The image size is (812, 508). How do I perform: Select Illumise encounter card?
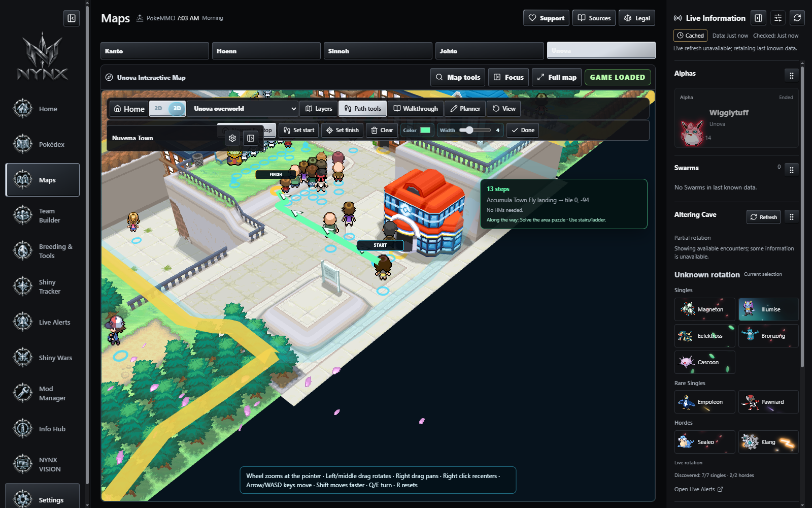(x=768, y=309)
